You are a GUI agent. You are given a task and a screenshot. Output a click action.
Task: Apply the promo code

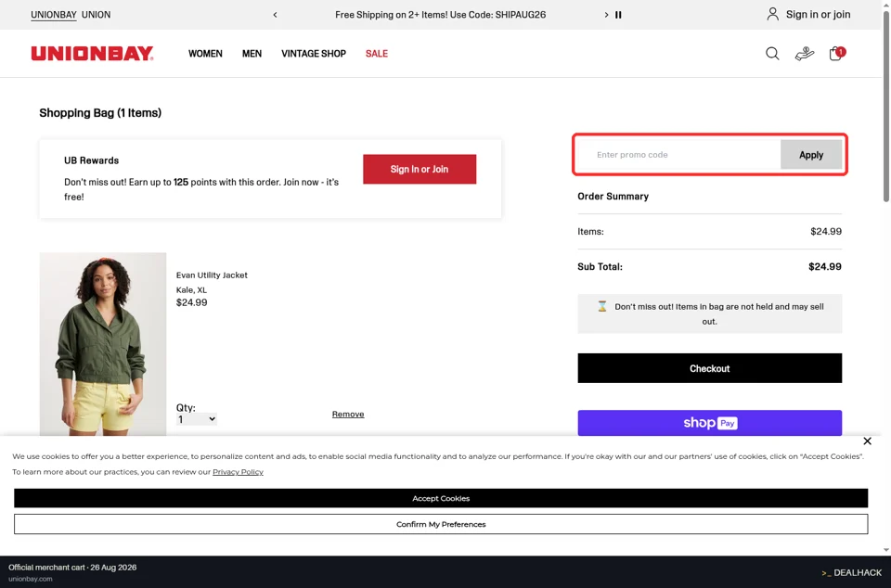point(811,154)
